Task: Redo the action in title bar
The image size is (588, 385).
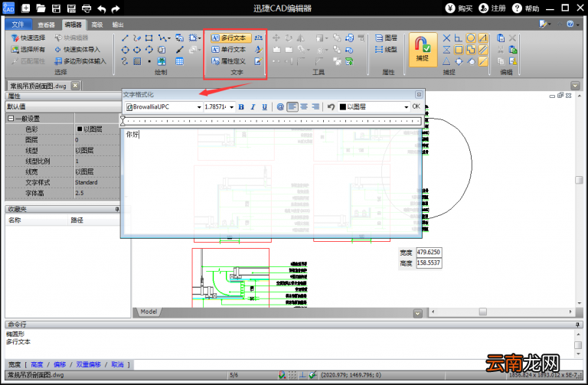Action: coord(116,8)
